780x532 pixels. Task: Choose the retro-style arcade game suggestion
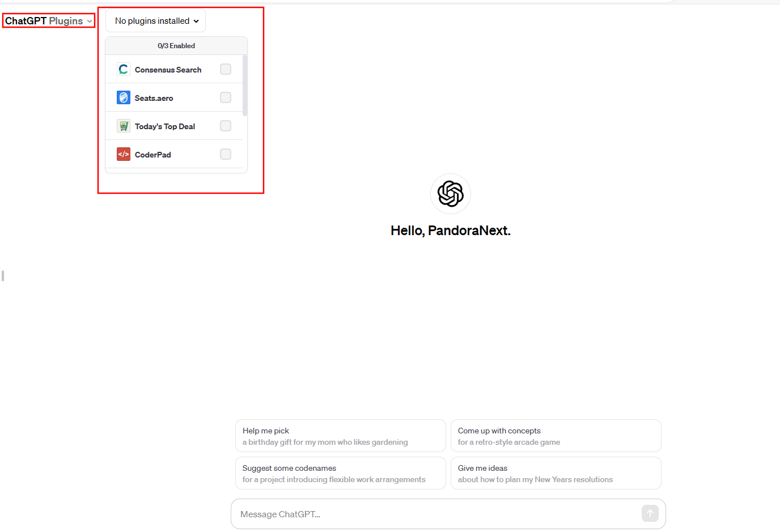(556, 436)
